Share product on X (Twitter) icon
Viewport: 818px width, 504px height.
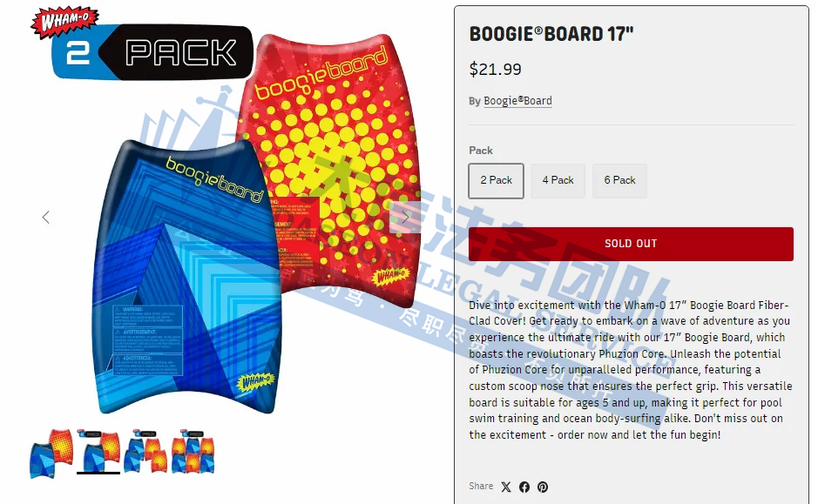point(506,487)
